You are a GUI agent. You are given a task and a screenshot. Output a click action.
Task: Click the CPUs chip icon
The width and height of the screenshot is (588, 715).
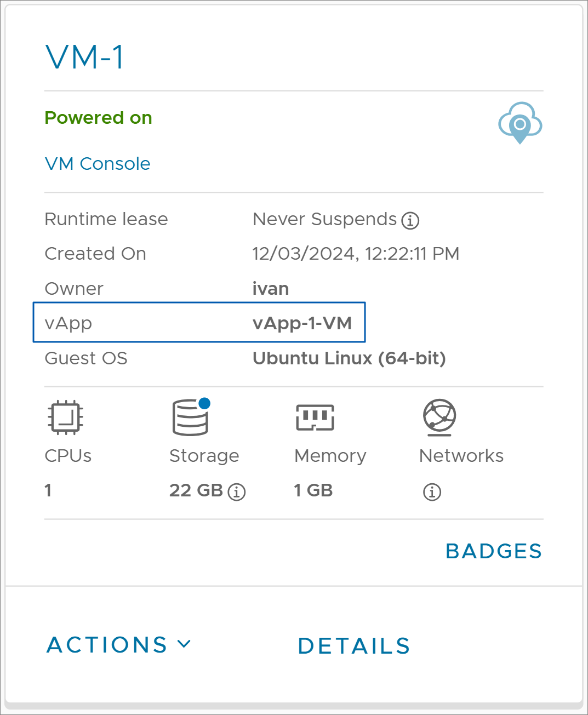65,417
